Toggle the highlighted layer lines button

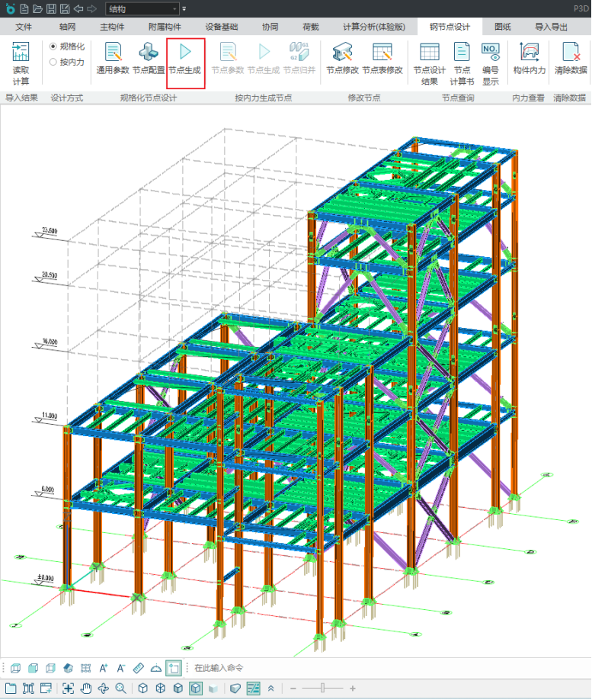point(254,689)
